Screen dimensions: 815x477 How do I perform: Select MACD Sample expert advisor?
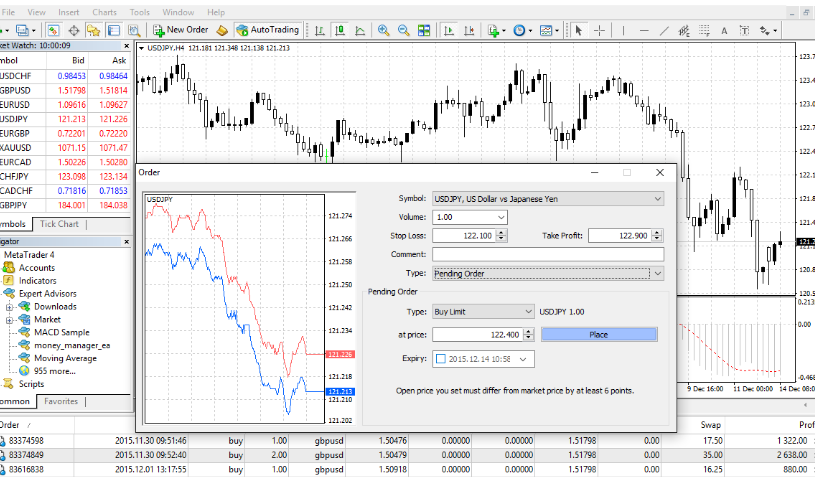[x=61, y=332]
